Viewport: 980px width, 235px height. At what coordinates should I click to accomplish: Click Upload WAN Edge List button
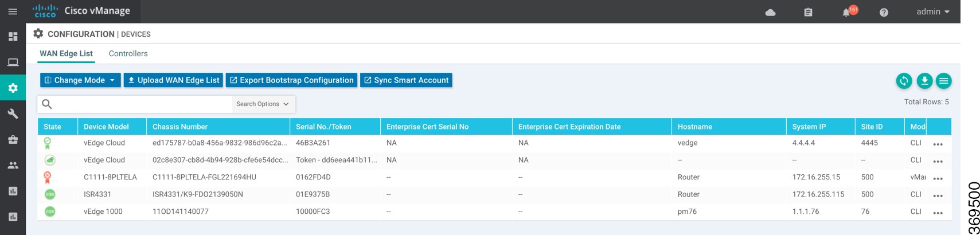tap(173, 80)
